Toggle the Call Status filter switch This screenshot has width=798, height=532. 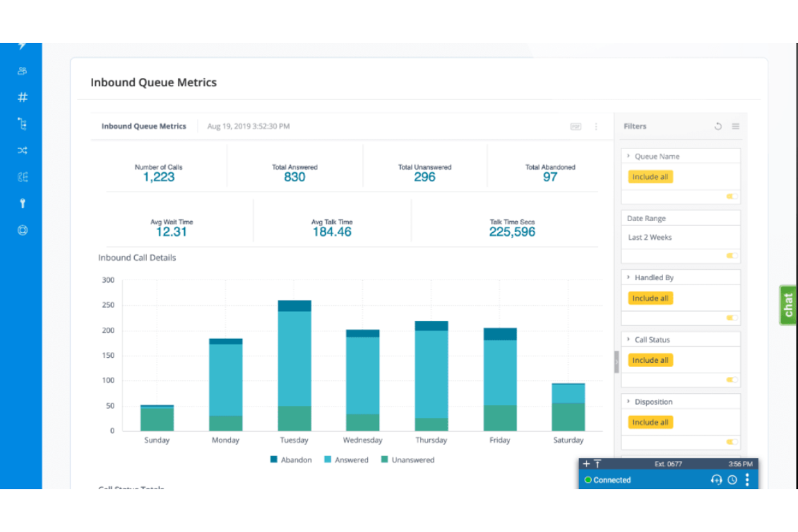click(x=731, y=380)
